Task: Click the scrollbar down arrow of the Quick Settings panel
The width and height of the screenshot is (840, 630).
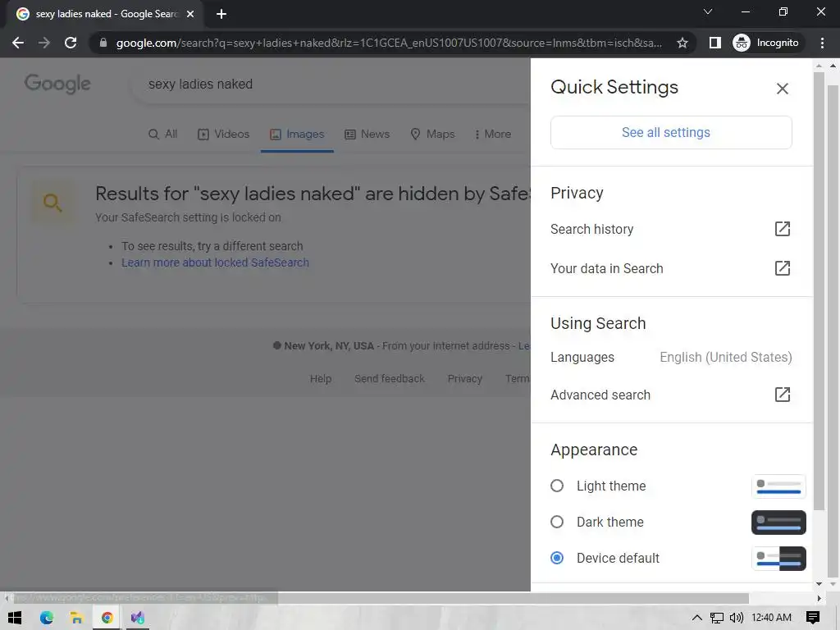Action: 819,584
